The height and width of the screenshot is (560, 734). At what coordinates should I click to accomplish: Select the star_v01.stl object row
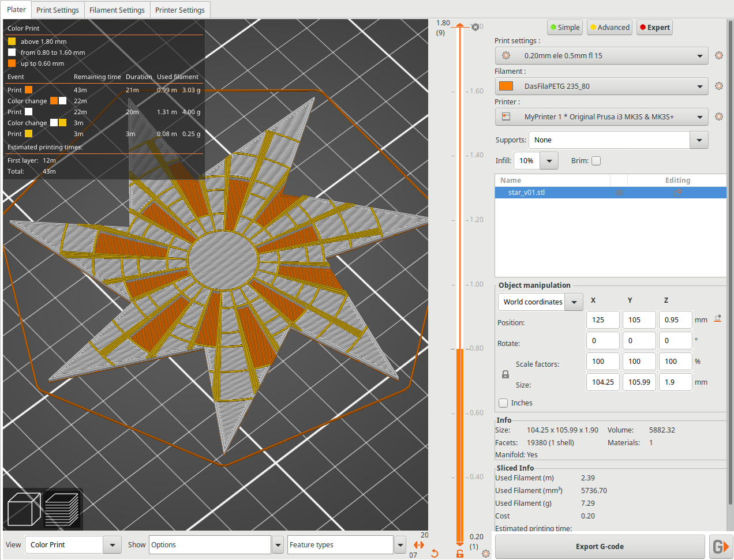pos(611,193)
